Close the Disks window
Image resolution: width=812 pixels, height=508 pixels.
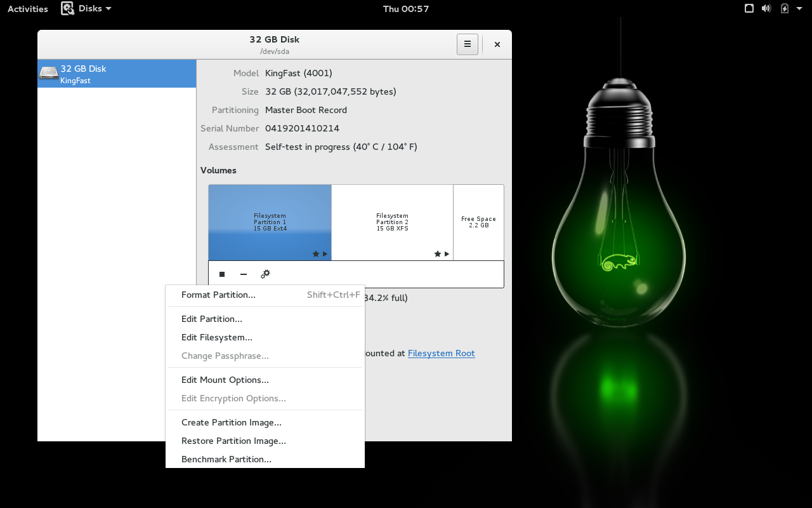497,44
